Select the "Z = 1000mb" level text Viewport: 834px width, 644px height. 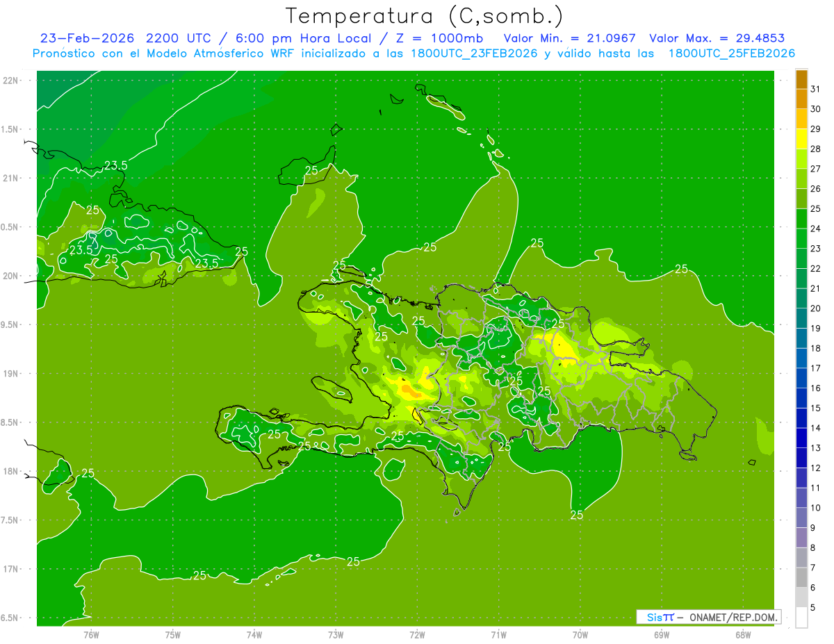(439, 38)
